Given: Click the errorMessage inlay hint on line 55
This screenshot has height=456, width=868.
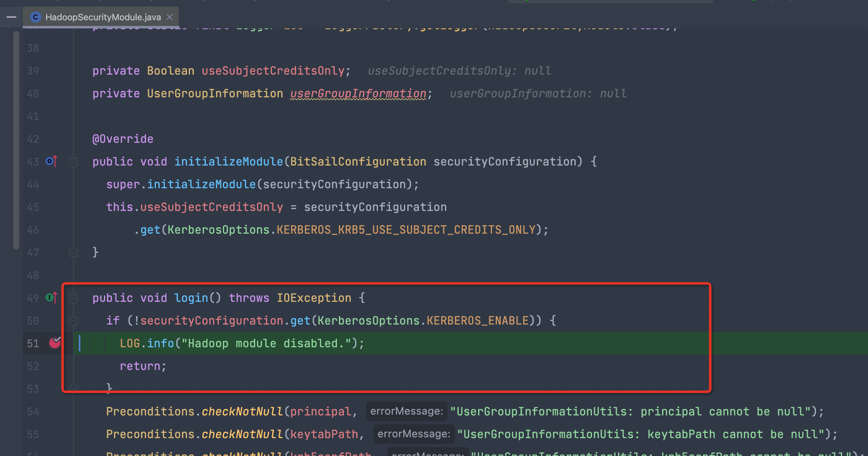Looking at the screenshot, I should pyautogui.click(x=414, y=434).
